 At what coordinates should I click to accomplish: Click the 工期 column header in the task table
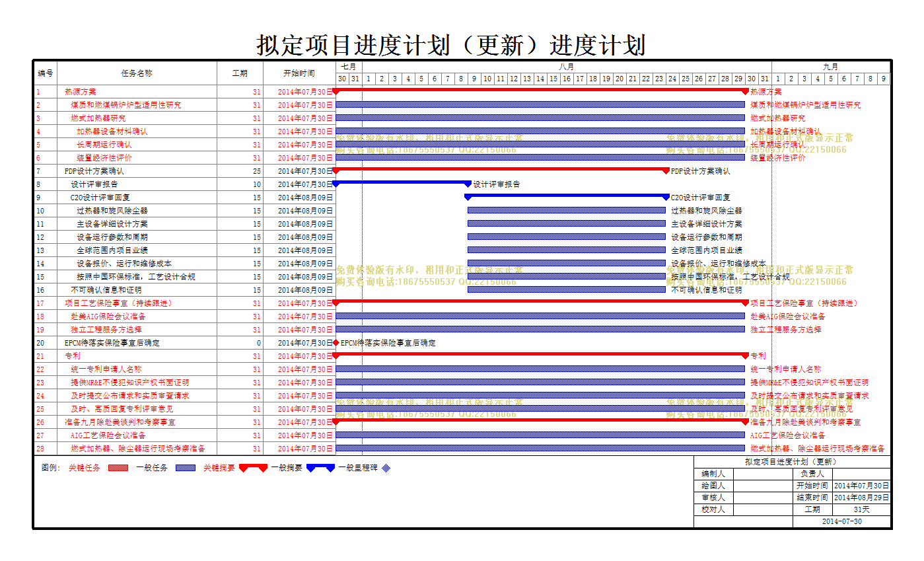point(240,73)
